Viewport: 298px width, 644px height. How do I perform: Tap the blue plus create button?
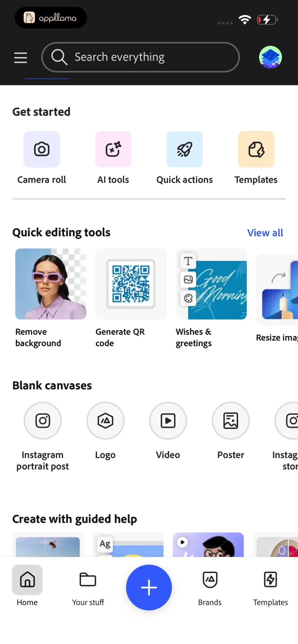(149, 587)
